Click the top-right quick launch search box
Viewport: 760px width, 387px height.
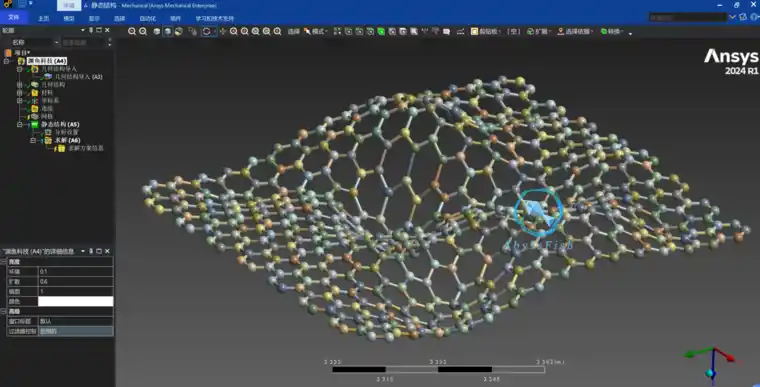click(688, 17)
